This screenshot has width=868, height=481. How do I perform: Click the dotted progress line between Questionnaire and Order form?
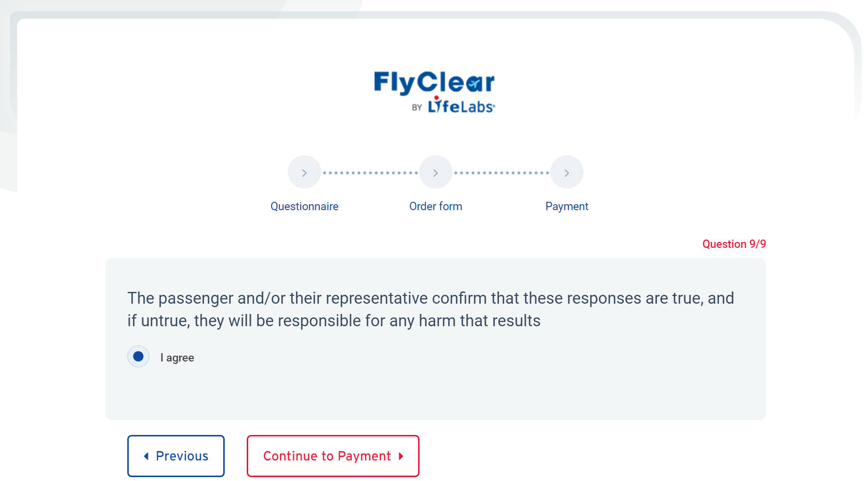point(370,173)
